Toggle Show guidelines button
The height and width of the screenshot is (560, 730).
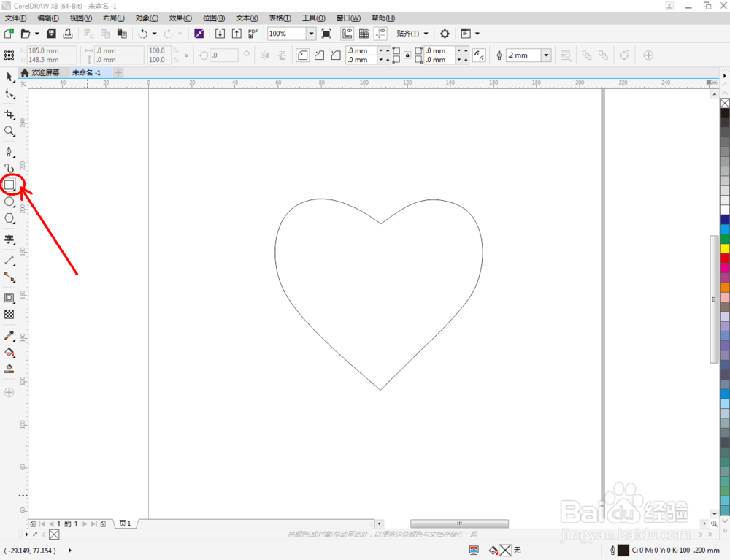pyautogui.click(x=381, y=34)
